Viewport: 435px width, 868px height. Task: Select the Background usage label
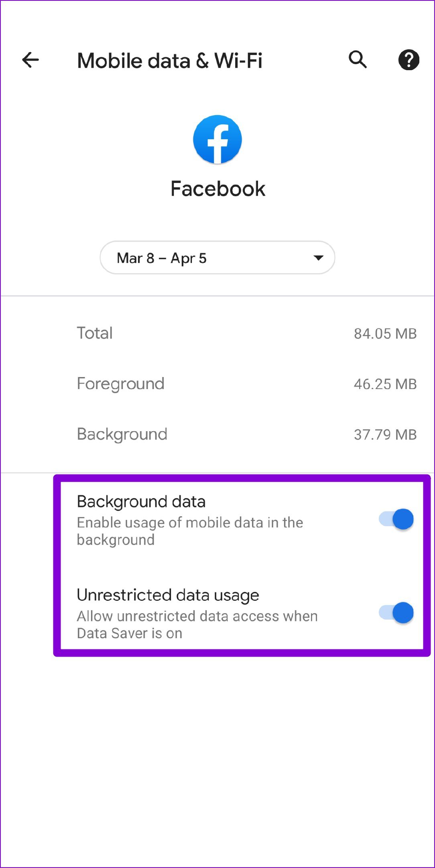point(122,434)
